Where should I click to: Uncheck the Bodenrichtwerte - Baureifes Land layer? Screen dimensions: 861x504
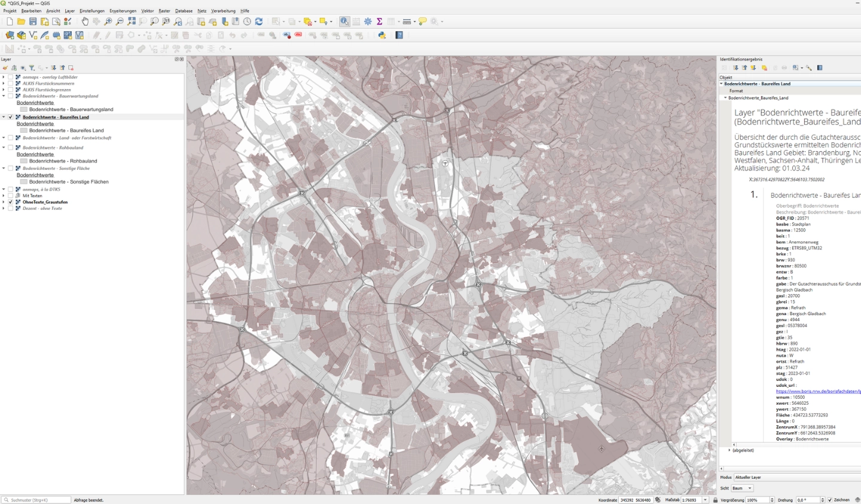[10, 117]
